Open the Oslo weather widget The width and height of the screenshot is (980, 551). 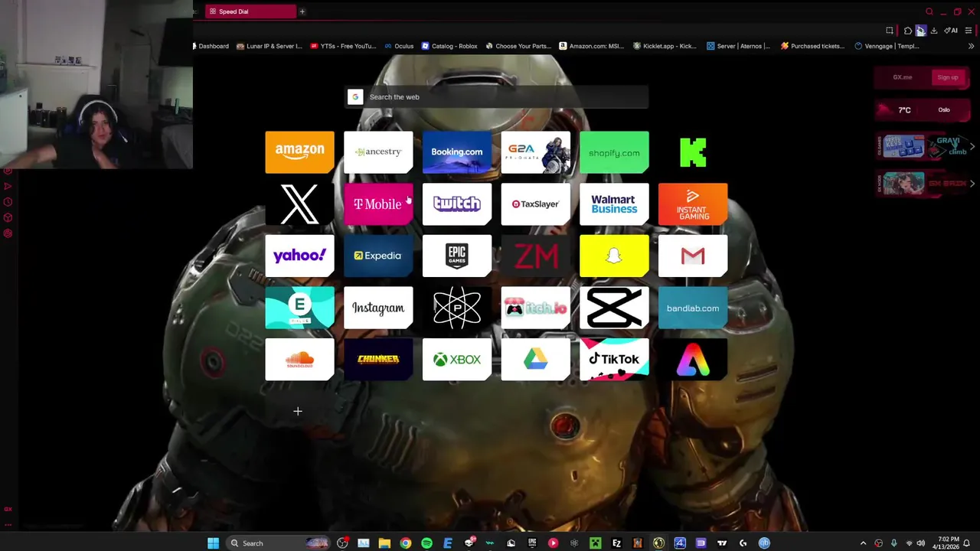[923, 110]
